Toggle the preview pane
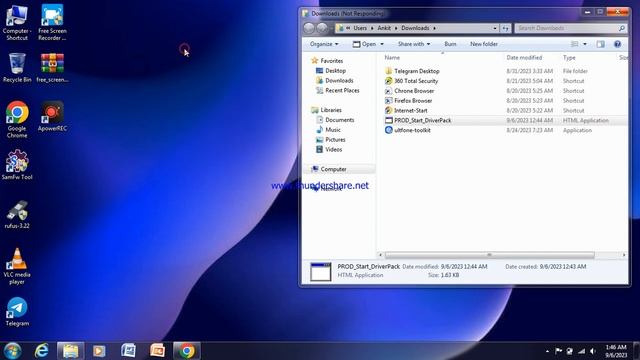This screenshot has width=640, height=360. [x=600, y=44]
